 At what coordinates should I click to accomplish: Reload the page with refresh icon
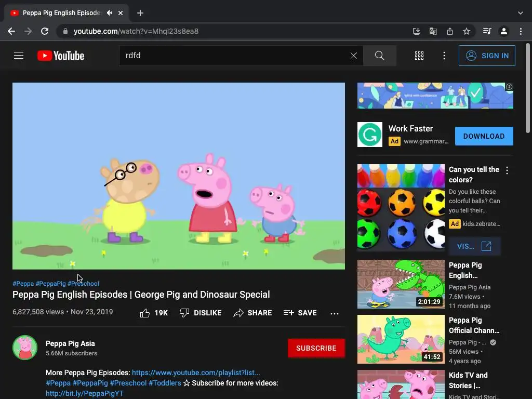pos(45,31)
